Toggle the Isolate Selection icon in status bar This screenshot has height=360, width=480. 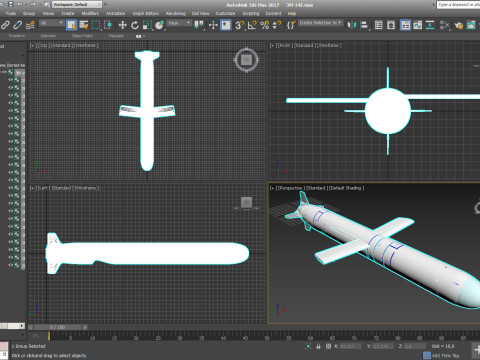(308, 346)
